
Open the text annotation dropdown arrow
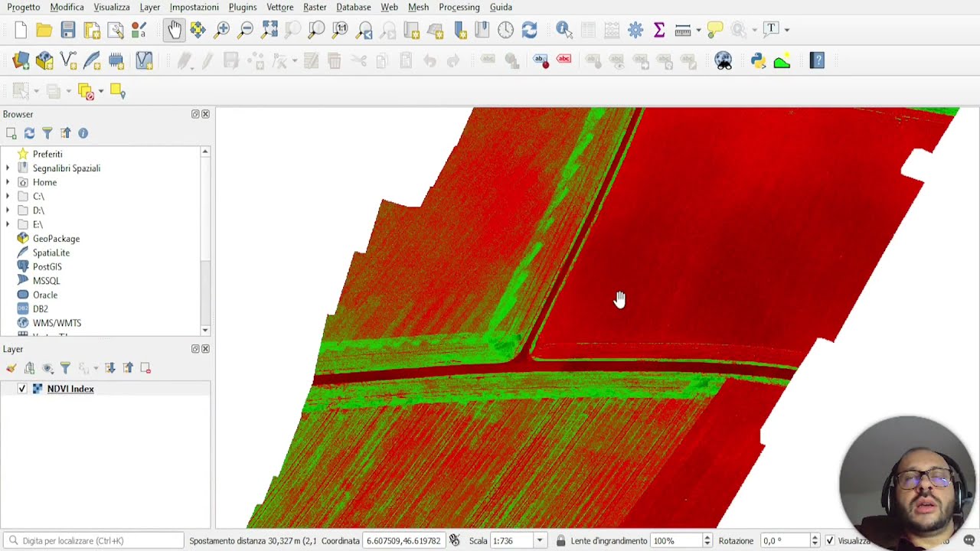[787, 30]
